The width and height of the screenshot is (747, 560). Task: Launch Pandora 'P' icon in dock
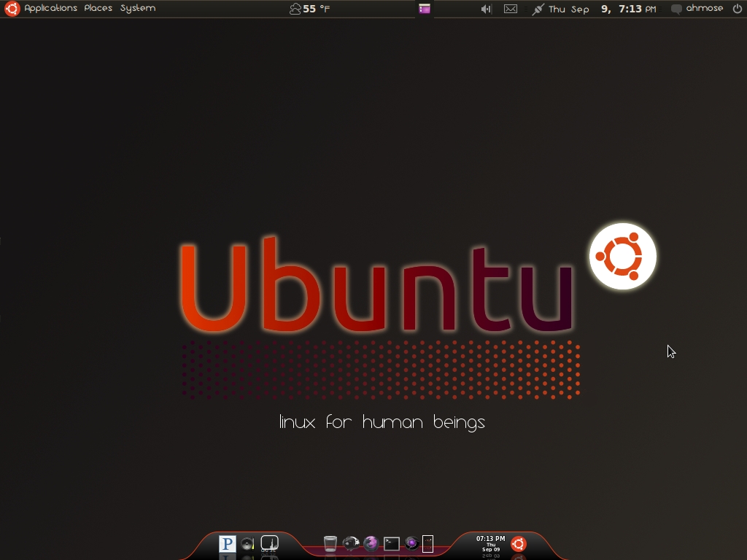click(228, 543)
